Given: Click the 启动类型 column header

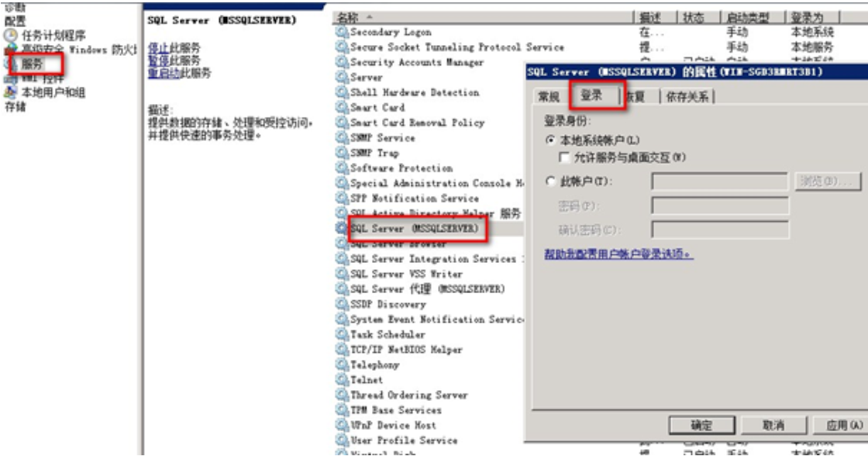Looking at the screenshot, I should pyautogui.click(x=752, y=18).
